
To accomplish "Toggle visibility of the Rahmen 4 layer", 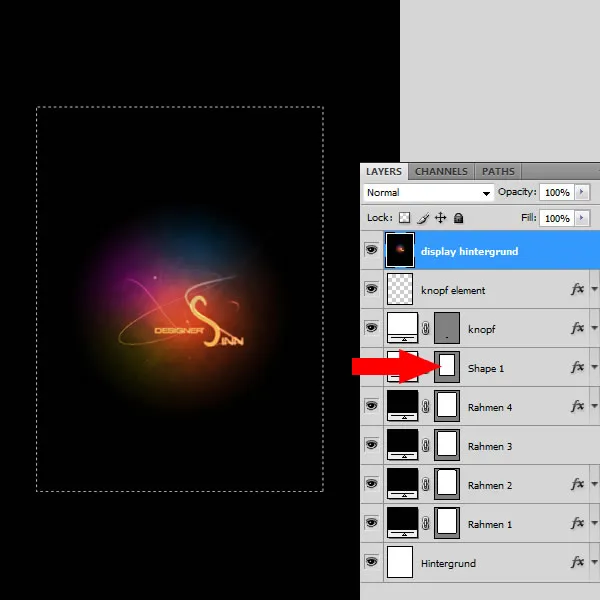I will 372,407.
